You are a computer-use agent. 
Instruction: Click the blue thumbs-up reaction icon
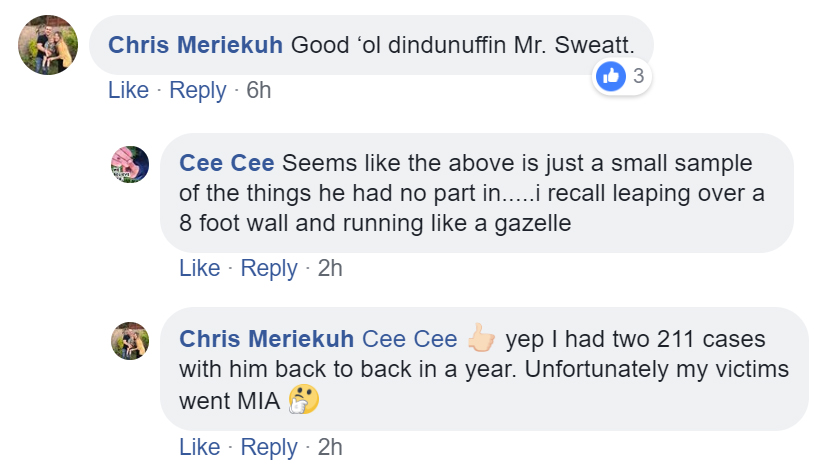click(609, 75)
